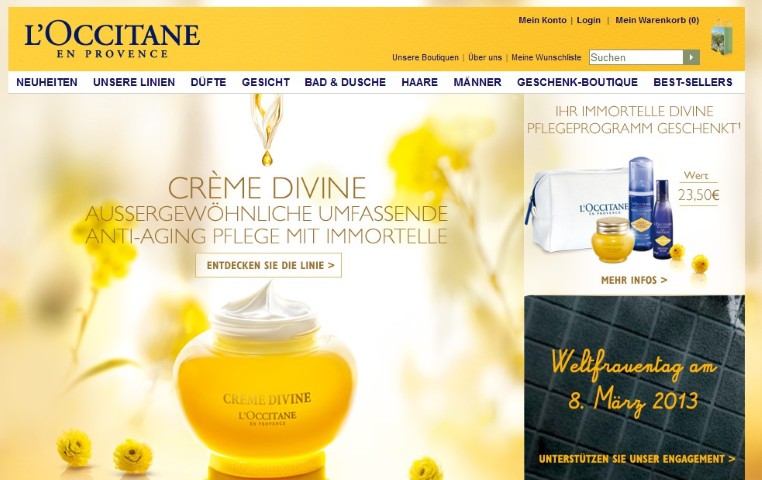Click the Mein Konto link
This screenshot has width=762, height=480.
tap(542, 20)
